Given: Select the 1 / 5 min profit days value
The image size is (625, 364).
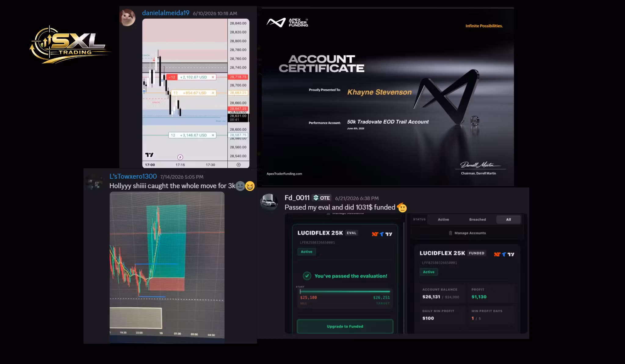Looking at the screenshot, I should (x=476, y=318).
